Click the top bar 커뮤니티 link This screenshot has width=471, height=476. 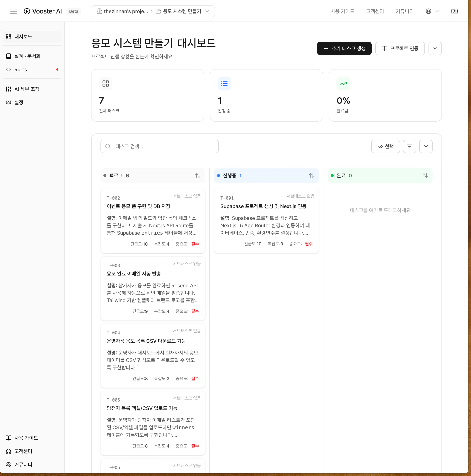(405, 11)
